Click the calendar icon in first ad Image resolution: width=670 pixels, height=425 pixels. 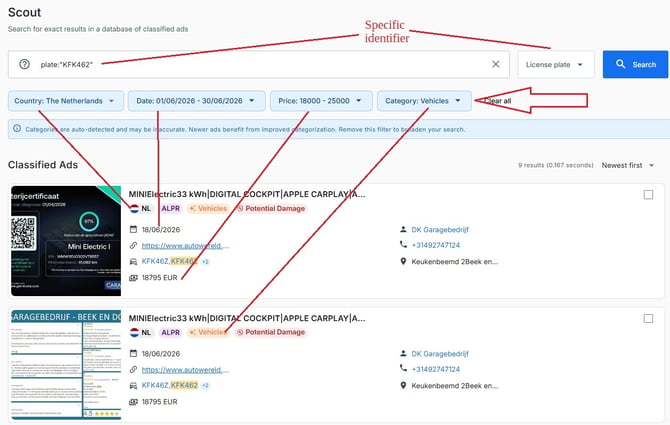coord(133,229)
